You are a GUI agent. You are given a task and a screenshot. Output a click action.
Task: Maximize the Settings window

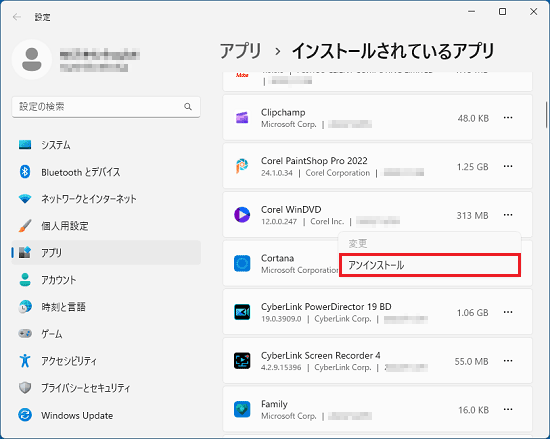click(x=502, y=12)
